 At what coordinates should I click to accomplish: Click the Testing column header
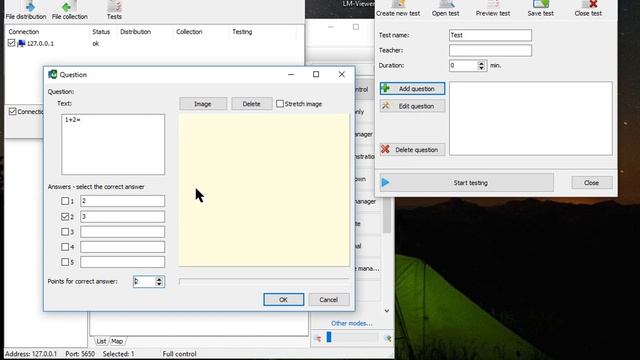click(242, 31)
